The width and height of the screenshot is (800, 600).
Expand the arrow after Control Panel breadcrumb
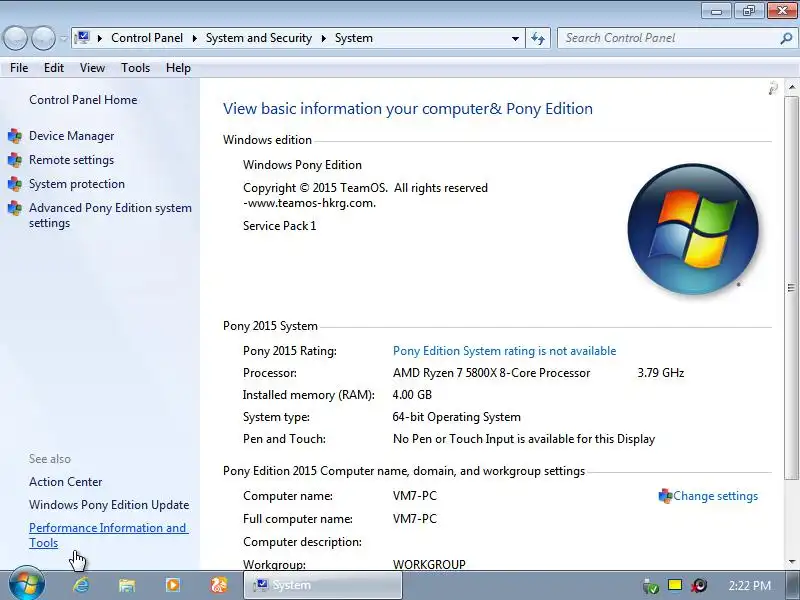[x=194, y=38]
